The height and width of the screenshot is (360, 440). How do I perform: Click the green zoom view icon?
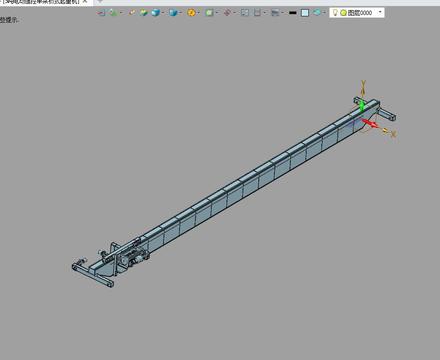tap(113, 13)
